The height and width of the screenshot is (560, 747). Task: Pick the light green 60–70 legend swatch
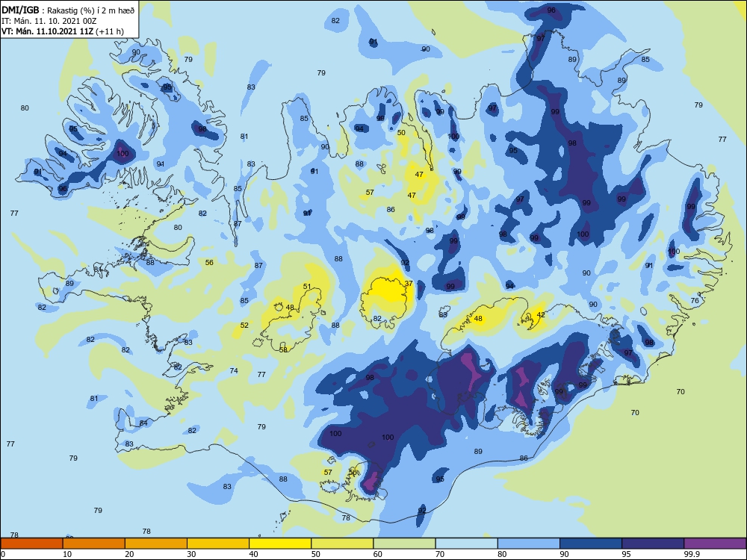(x=404, y=544)
